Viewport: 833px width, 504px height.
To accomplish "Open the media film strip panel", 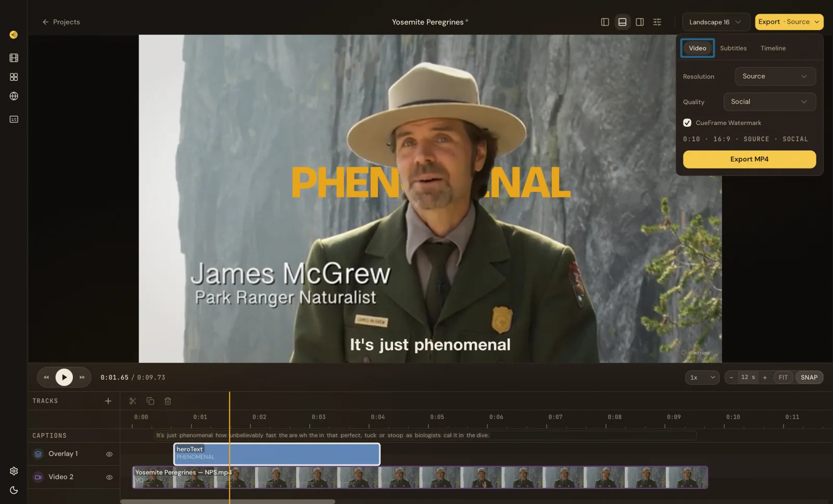I will pos(14,58).
